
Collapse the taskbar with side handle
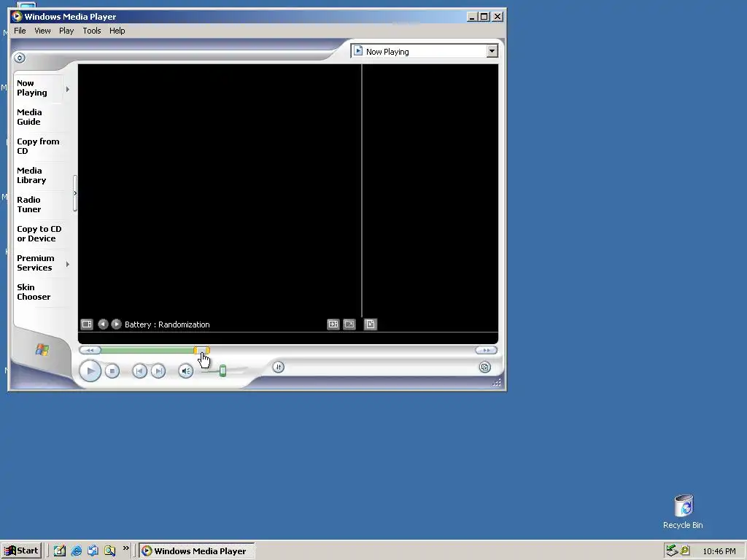coord(75,193)
